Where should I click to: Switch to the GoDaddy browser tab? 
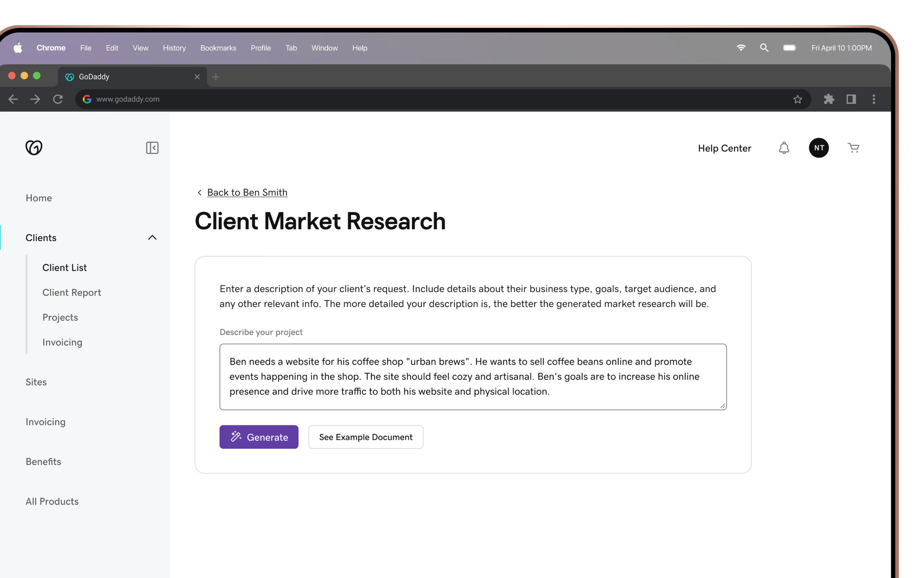132,77
